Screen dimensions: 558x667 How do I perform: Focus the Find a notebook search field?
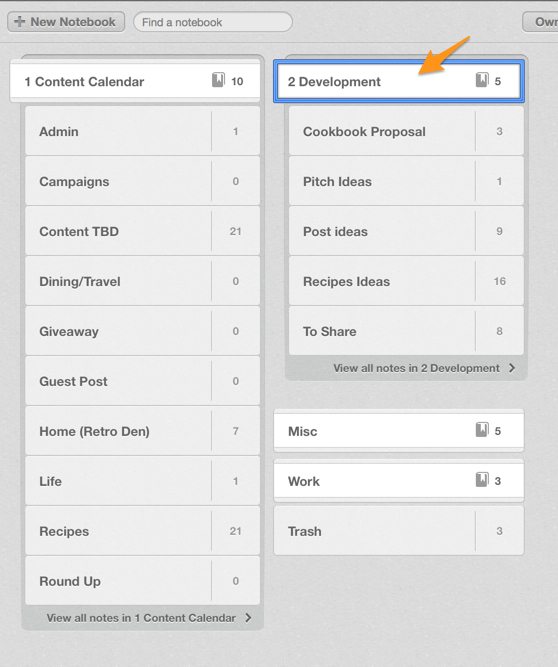click(213, 22)
